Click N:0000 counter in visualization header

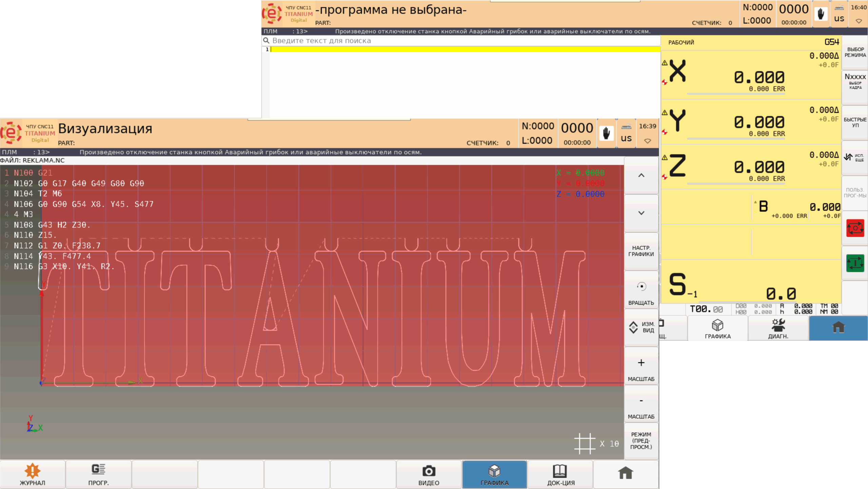(538, 126)
